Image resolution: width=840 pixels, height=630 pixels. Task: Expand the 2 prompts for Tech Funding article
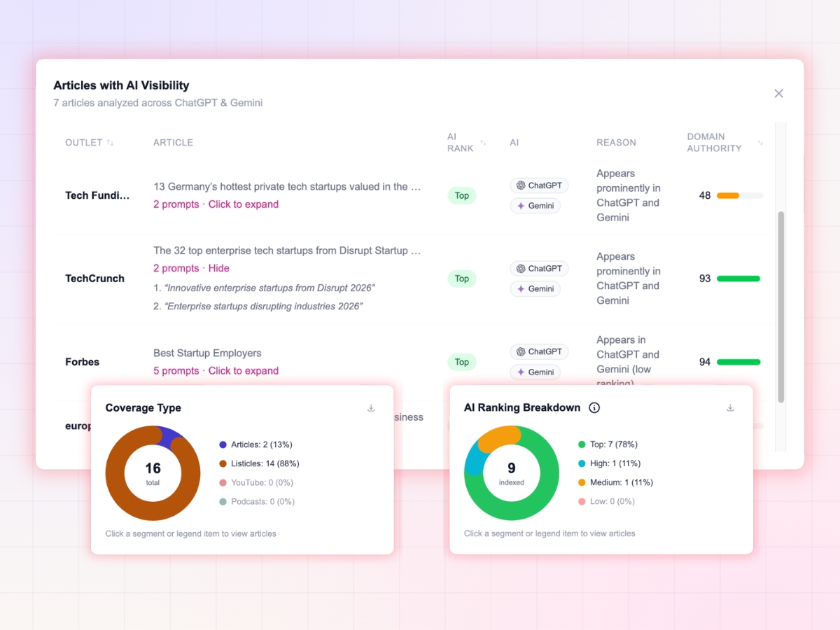(x=216, y=204)
